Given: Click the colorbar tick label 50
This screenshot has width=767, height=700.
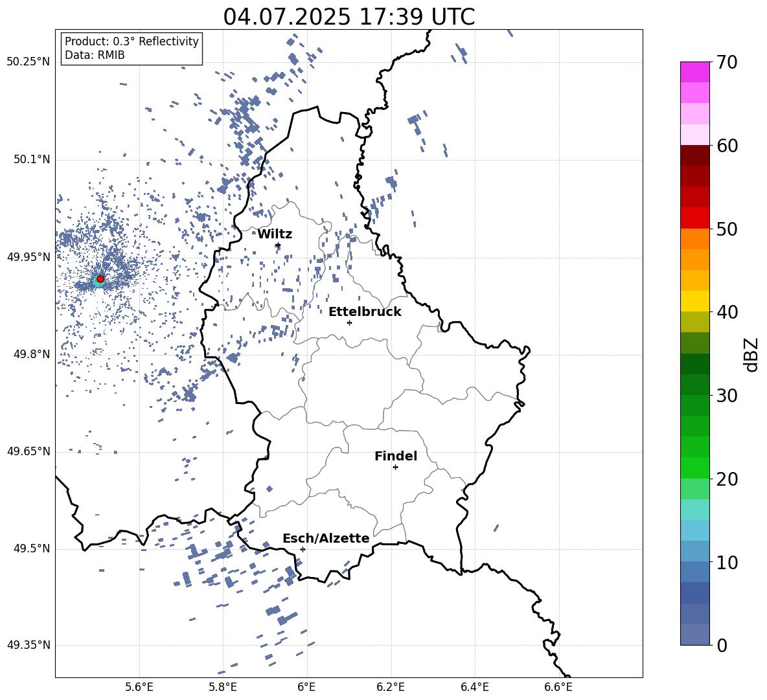Looking at the screenshot, I should tap(727, 229).
